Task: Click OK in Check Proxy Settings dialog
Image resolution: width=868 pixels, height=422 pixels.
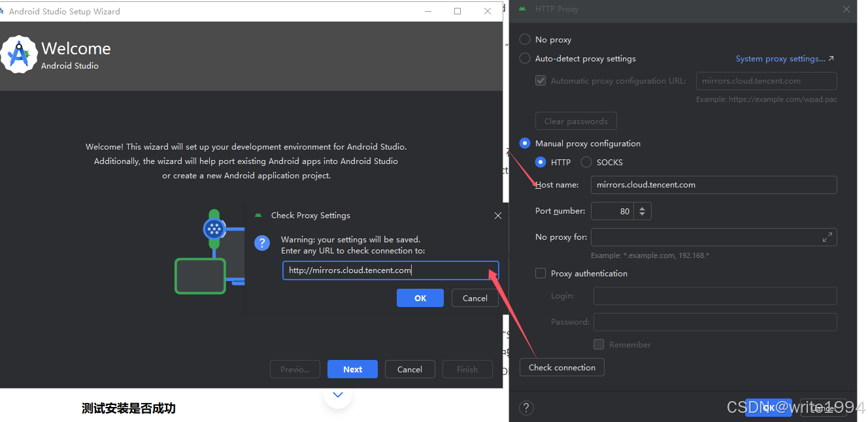Action: (420, 298)
